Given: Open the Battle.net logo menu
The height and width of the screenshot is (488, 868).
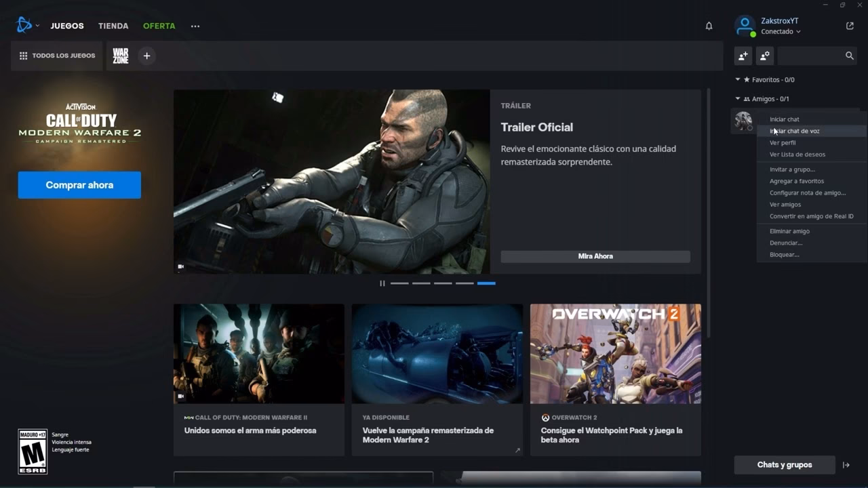Looking at the screenshot, I should (24, 25).
